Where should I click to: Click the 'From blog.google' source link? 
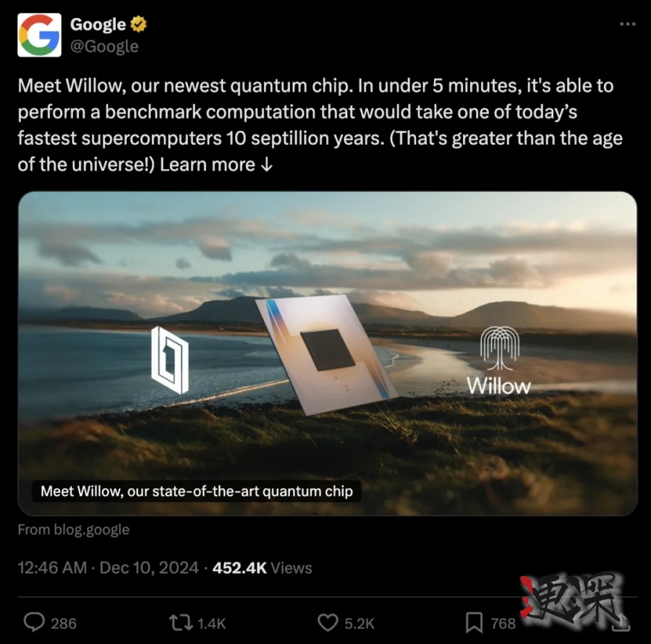tap(74, 530)
